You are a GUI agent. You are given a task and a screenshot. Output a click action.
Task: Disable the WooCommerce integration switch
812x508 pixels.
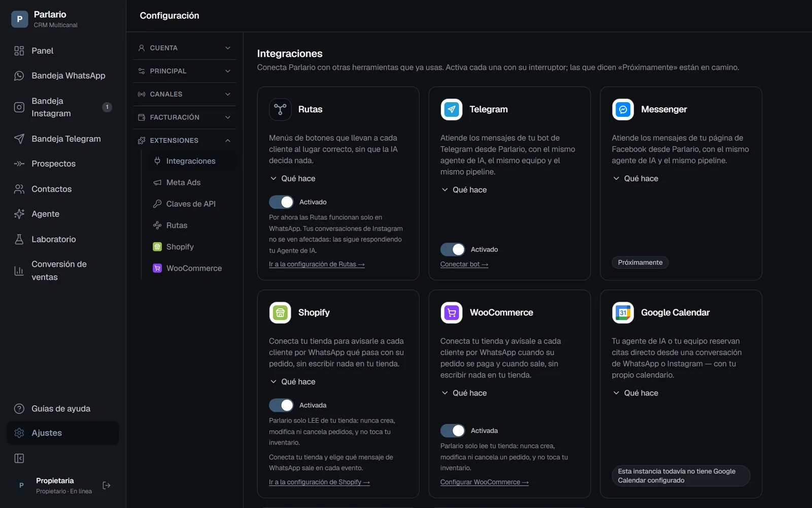click(x=453, y=431)
